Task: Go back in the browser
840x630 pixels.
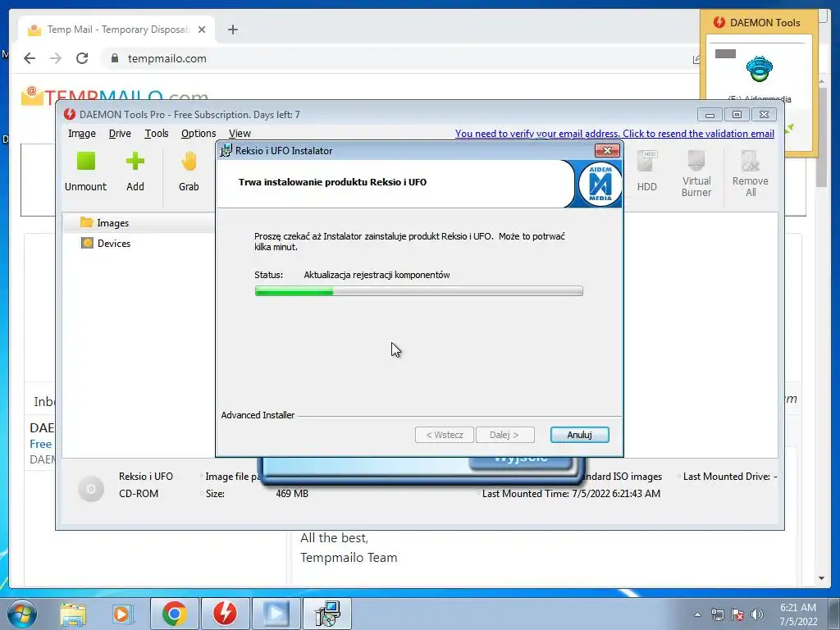Action: coord(30,58)
